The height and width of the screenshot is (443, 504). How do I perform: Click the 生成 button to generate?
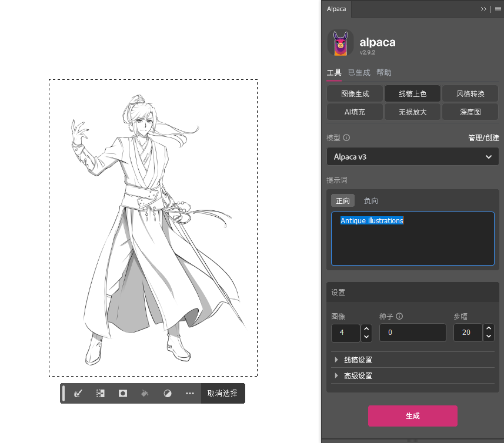click(412, 415)
